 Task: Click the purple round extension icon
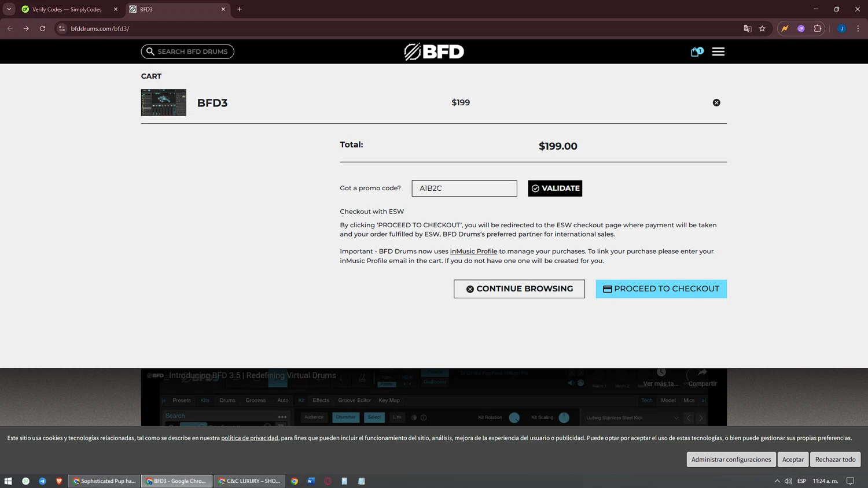801,28
